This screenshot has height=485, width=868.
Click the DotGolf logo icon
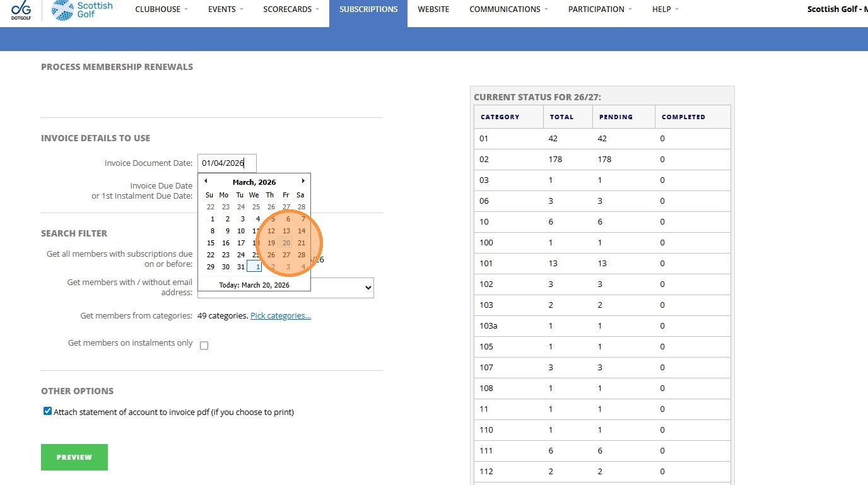point(21,10)
